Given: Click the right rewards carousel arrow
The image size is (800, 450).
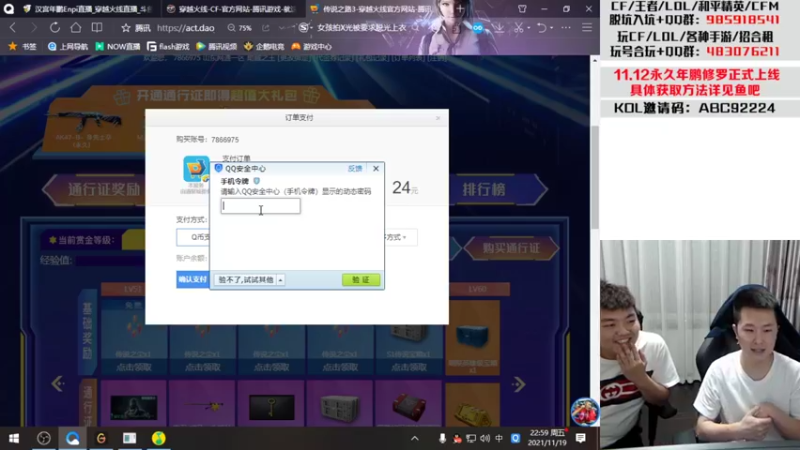Looking at the screenshot, I should click(x=519, y=384).
